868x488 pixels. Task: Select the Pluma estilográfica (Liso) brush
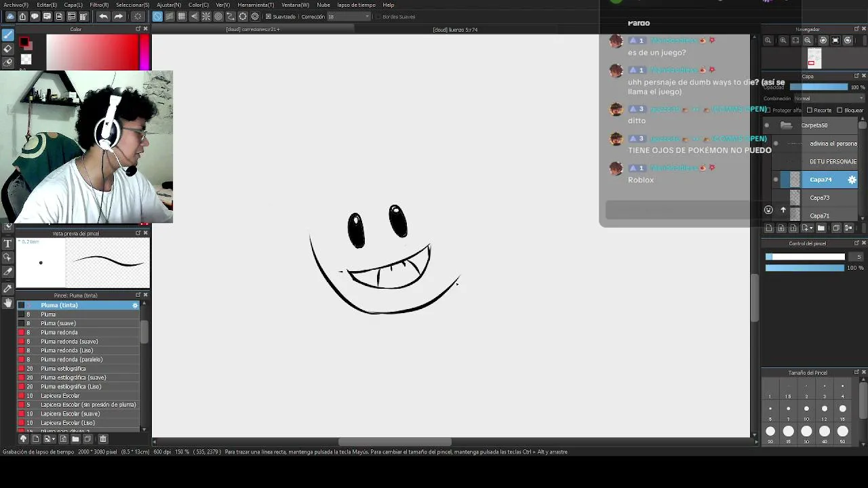point(77,387)
